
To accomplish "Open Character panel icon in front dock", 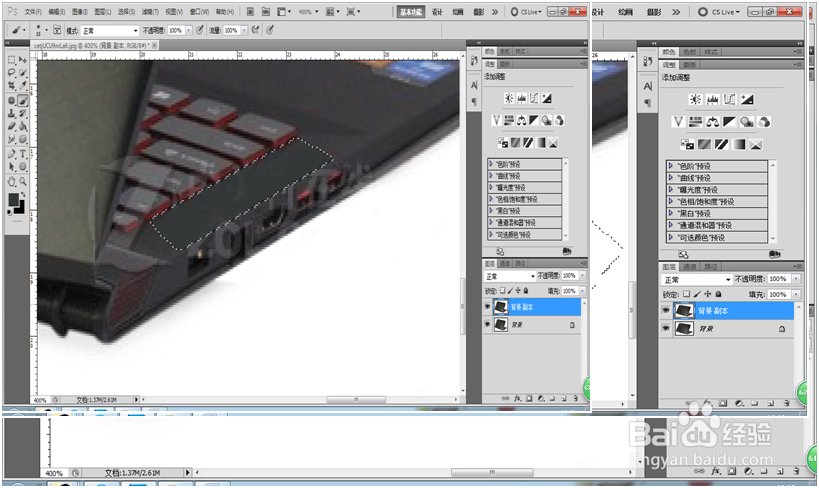I will (474, 85).
